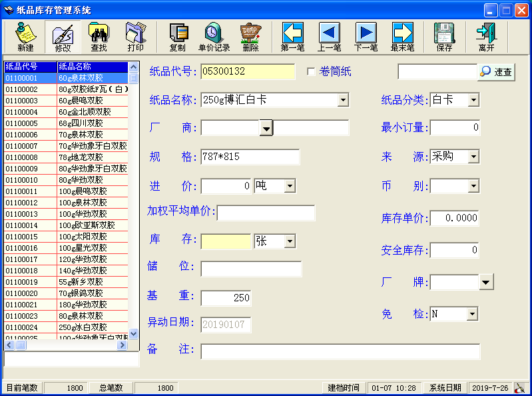Image resolution: width=532 pixels, height=396 pixels.
Task: Expand the 免检 dropdown showing N
Action: click(x=472, y=314)
